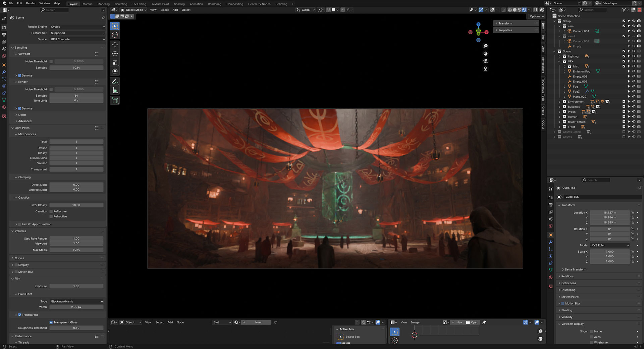The image size is (644, 349).
Task: Hide the Lighting collection in viewport
Action: [634, 56]
